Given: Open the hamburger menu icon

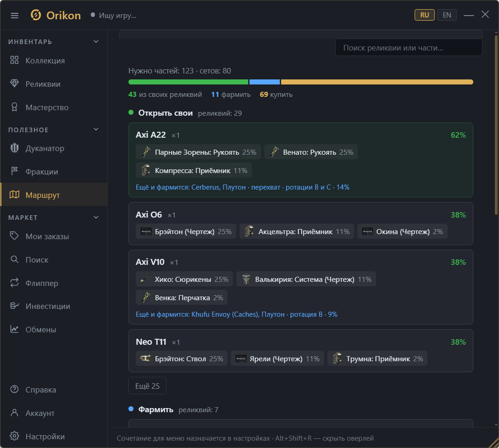Looking at the screenshot, I should click(15, 16).
